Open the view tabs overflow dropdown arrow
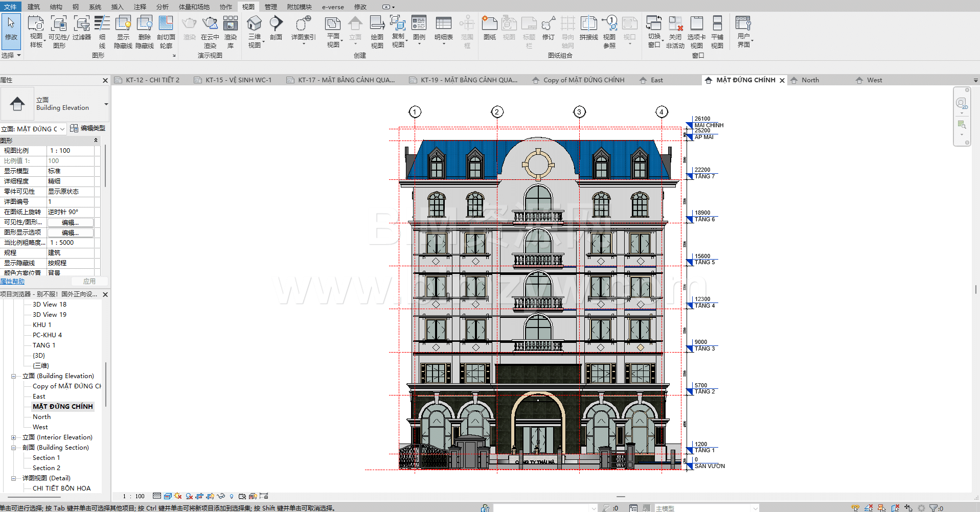Image resolution: width=980 pixels, height=512 pixels. coord(975,81)
